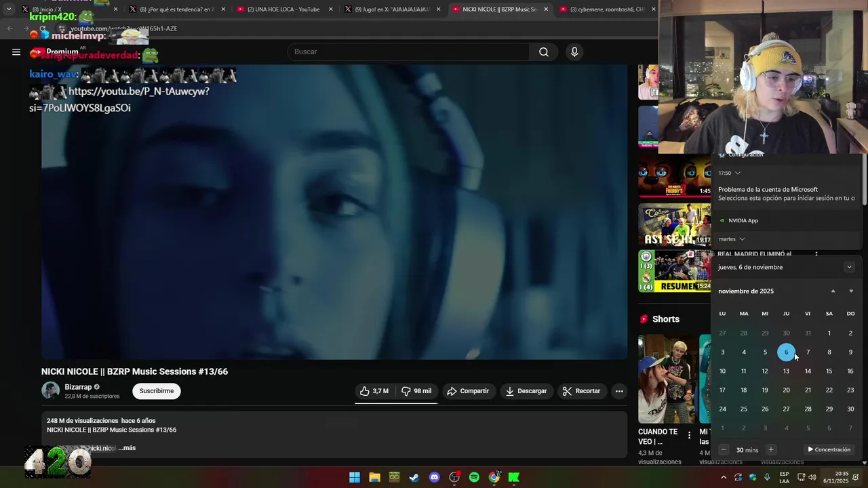Viewport: 868px width, 488px height.
Task: Show hidden system tray icons
Action: (x=724, y=477)
